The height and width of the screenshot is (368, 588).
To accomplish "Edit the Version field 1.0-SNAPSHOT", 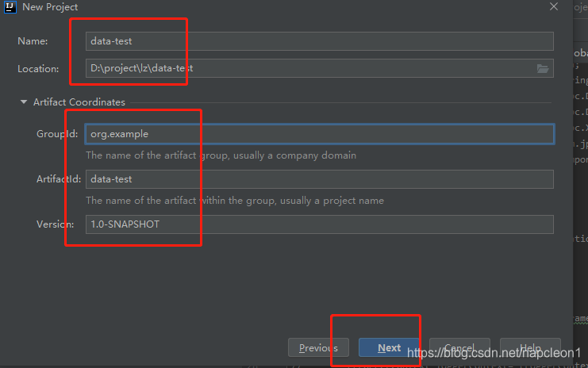I will (x=320, y=224).
